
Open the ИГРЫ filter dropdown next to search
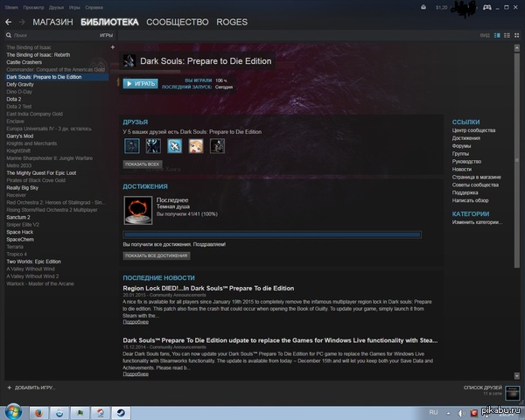[x=106, y=35]
